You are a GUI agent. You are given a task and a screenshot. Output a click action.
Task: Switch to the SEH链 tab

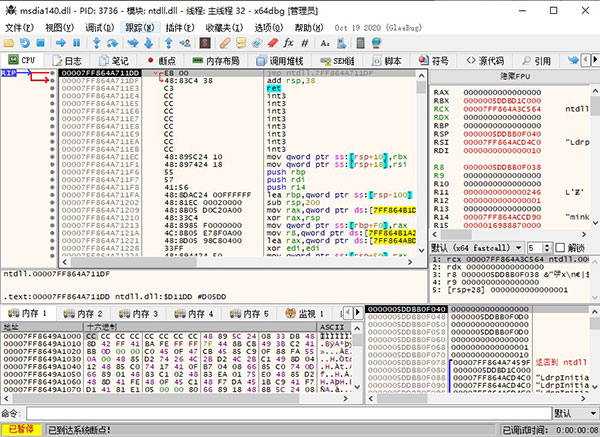coord(337,60)
